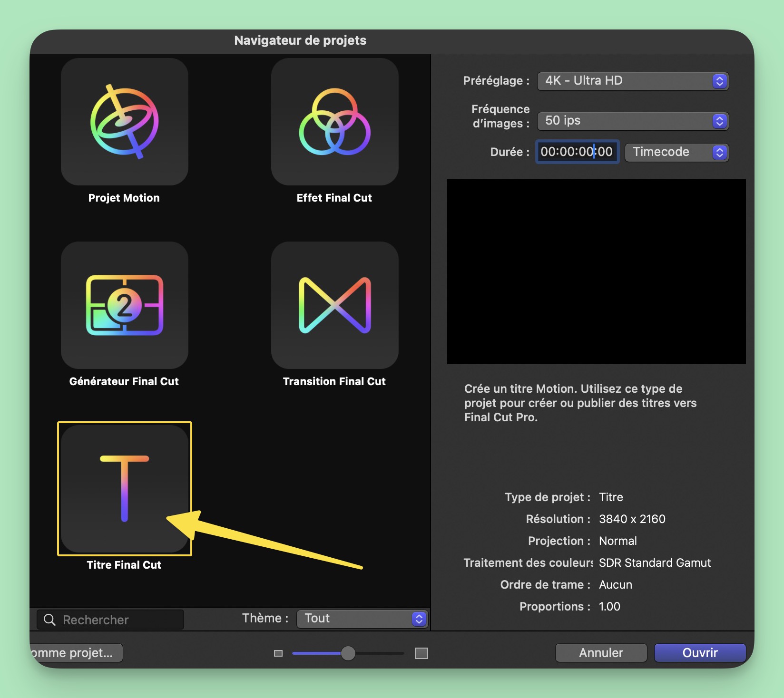Click the small thumbnail size icon
The height and width of the screenshot is (698, 784).
278,653
